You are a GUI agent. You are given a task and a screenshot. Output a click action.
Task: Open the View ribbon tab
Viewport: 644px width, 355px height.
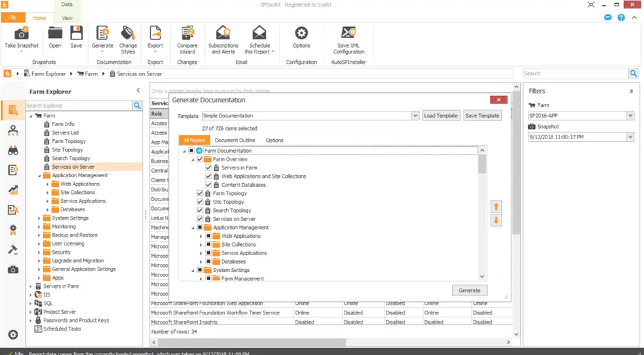click(67, 17)
